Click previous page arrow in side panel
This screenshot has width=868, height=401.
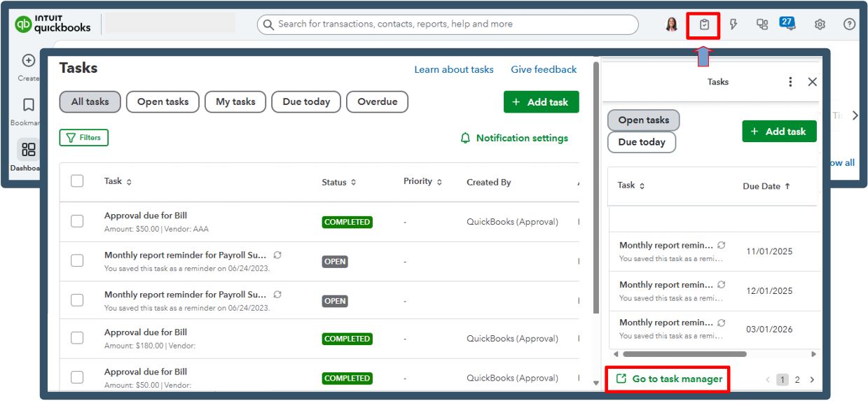tap(768, 379)
